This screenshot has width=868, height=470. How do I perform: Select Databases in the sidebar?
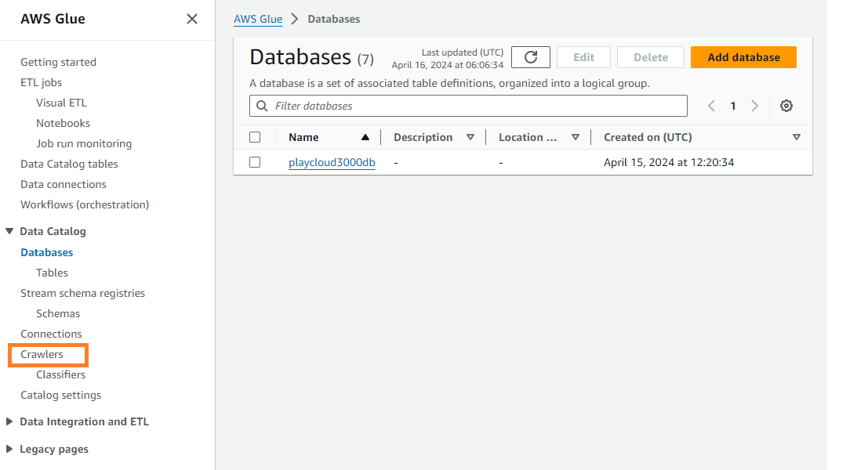tap(46, 253)
